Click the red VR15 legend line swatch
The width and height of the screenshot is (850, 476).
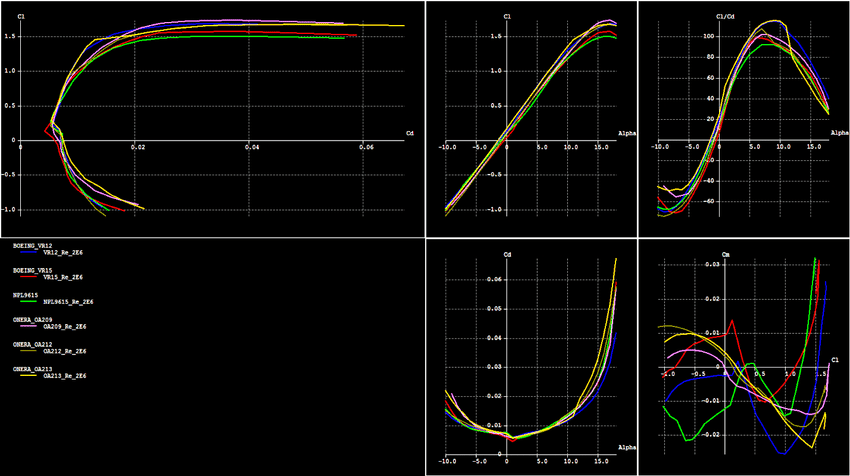tap(27, 277)
